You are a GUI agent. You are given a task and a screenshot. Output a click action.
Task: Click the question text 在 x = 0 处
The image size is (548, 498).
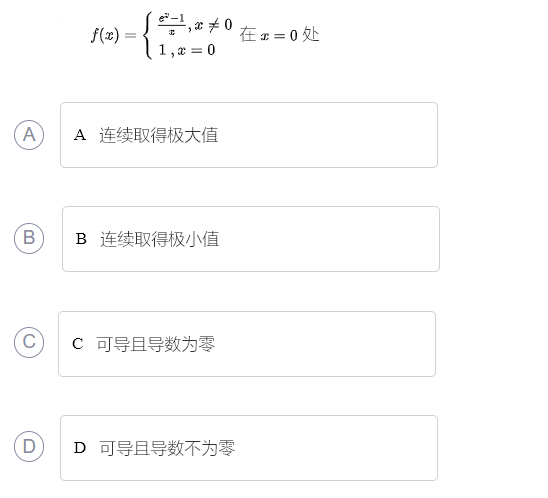(279, 35)
